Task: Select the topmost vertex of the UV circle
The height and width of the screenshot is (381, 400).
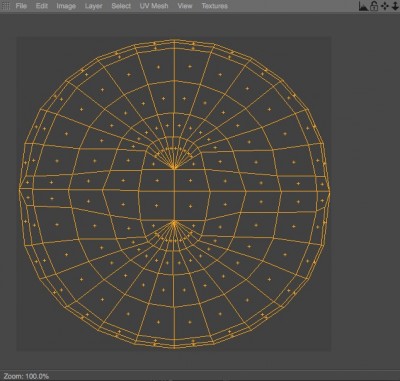Action: click(x=174, y=40)
